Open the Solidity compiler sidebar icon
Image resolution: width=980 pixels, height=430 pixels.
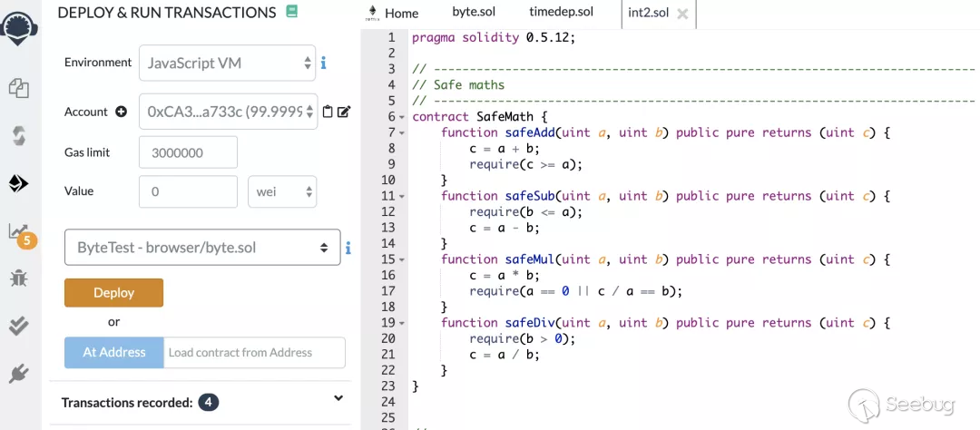19,136
